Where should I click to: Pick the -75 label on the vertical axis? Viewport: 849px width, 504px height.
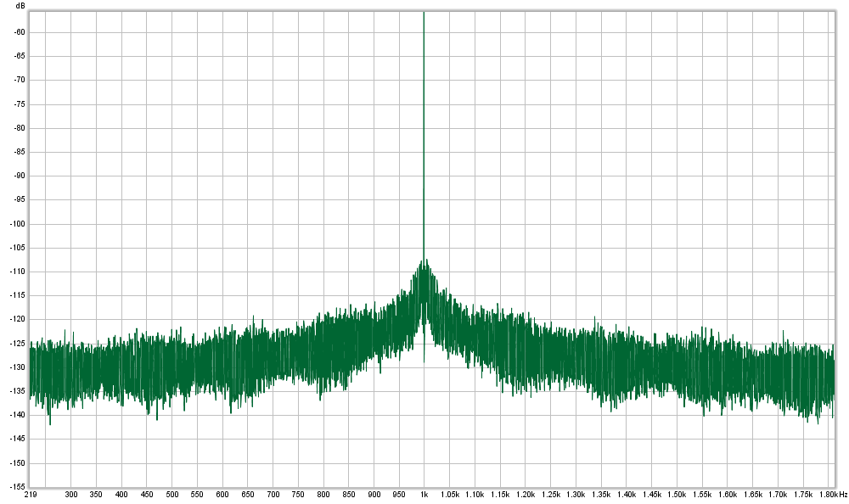coord(20,104)
